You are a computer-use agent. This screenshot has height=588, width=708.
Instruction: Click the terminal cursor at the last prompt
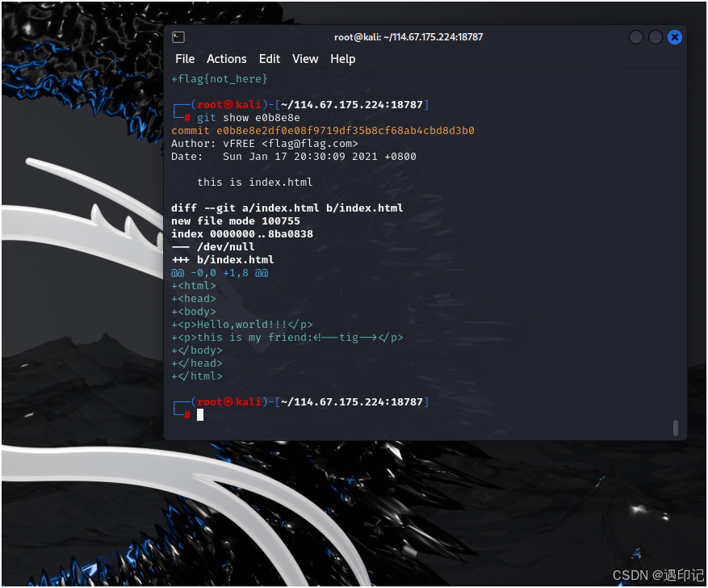click(x=200, y=415)
